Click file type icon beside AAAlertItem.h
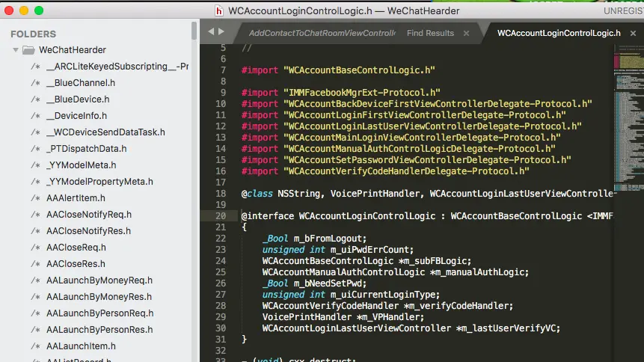The image size is (644, 362). coord(36,198)
